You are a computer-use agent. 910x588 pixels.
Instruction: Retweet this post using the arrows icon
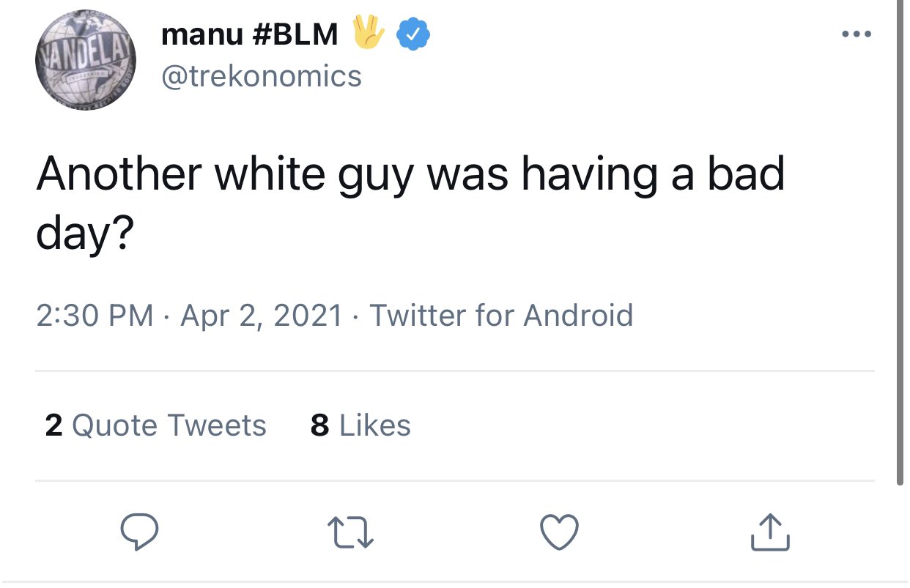(x=349, y=532)
